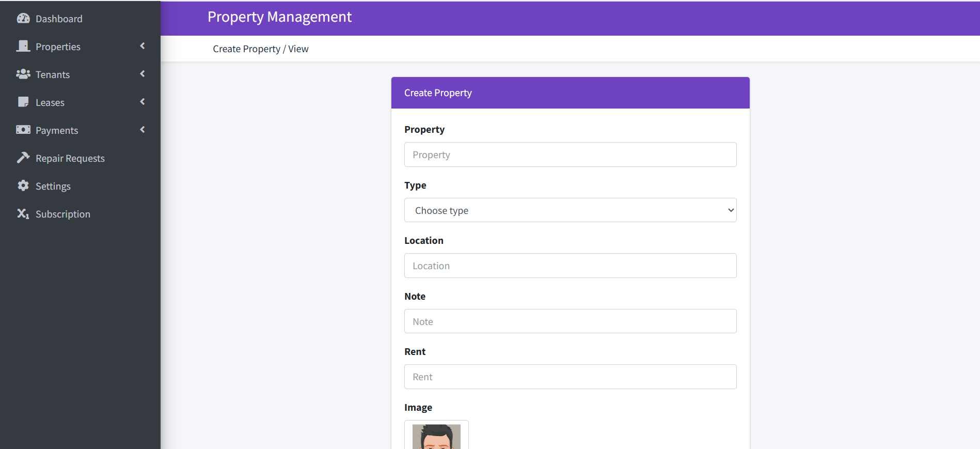This screenshot has height=449, width=980.
Task: Click the Payments money bill icon
Action: point(23,130)
